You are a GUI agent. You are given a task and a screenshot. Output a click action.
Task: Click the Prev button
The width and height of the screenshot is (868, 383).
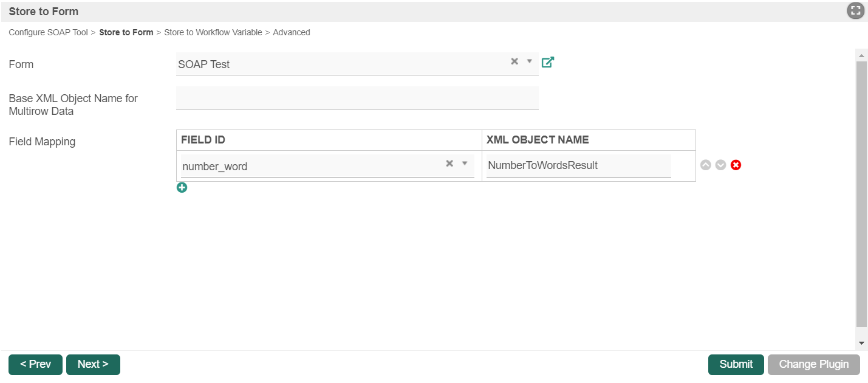point(35,364)
